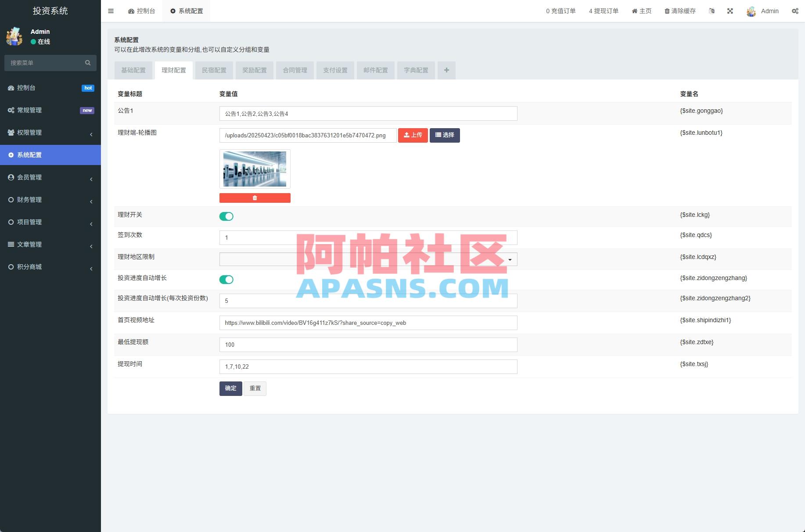This screenshot has height=532, width=805.
Task: Toggle the 理财开关 switch off
Action: tap(226, 216)
